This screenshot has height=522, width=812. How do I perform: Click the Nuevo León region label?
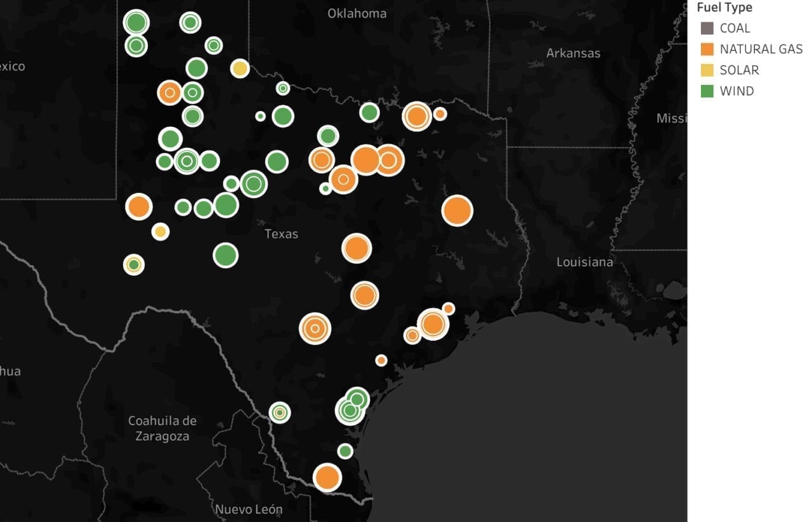pos(250,509)
